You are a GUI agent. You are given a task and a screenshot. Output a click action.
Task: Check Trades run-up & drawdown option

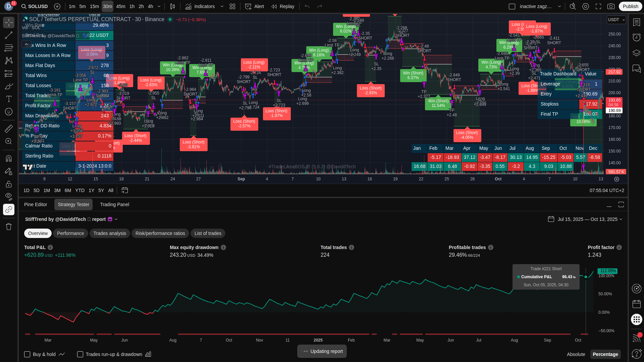click(x=80, y=354)
